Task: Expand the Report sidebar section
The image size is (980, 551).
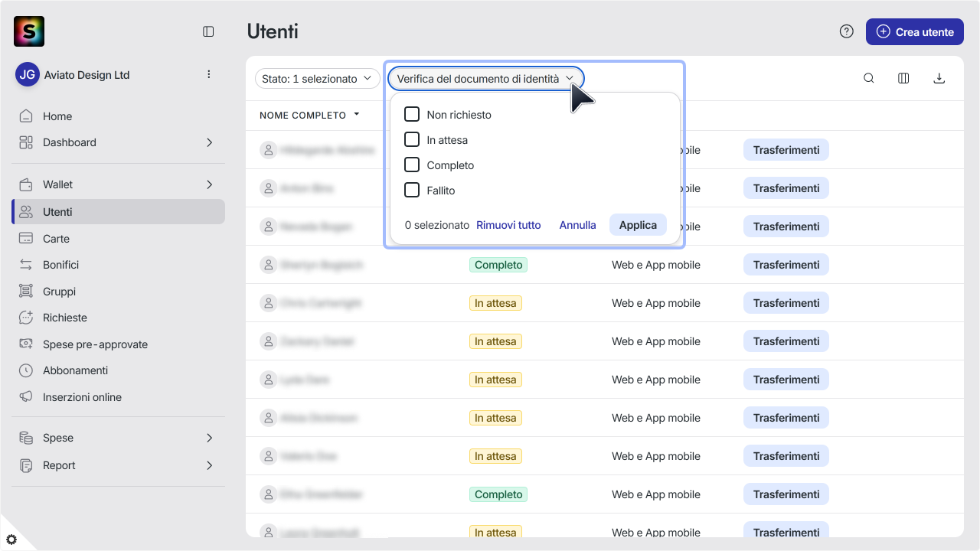Action: [118, 465]
